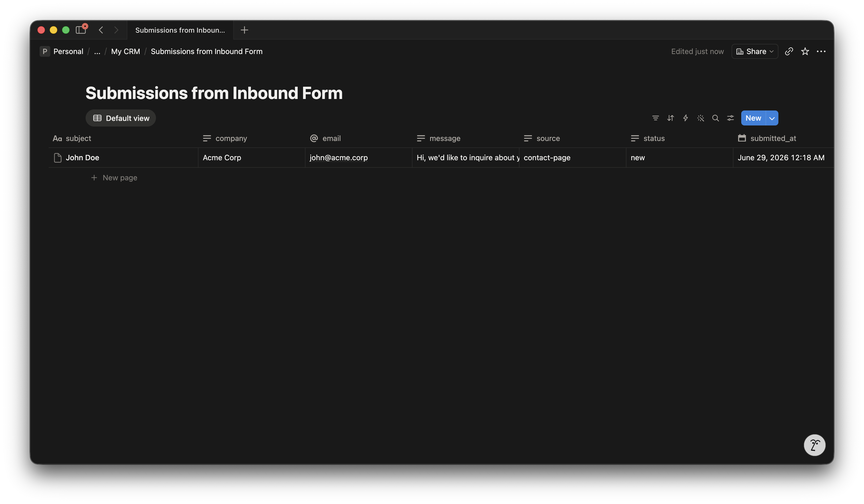Maximize the window with green button
Screen dimensions: 864x504
coord(66,30)
